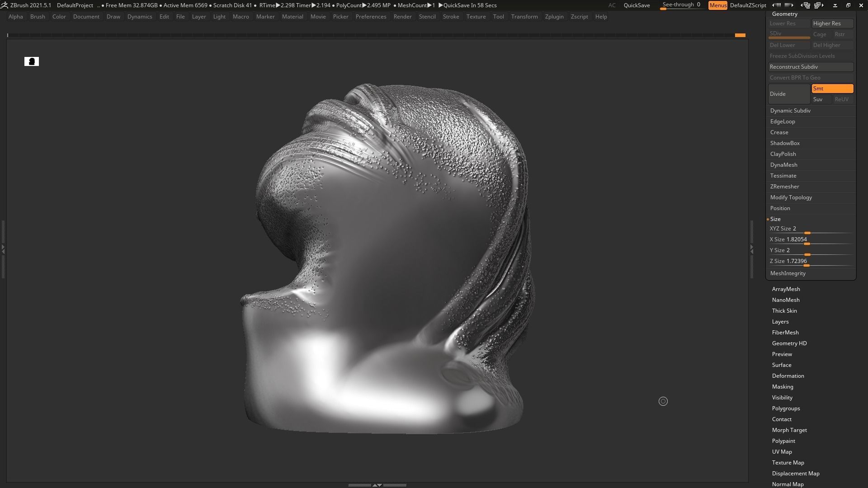Click the ZBrush logo icon in the title bar
Viewport: 868px width, 488px height.
(4, 5)
